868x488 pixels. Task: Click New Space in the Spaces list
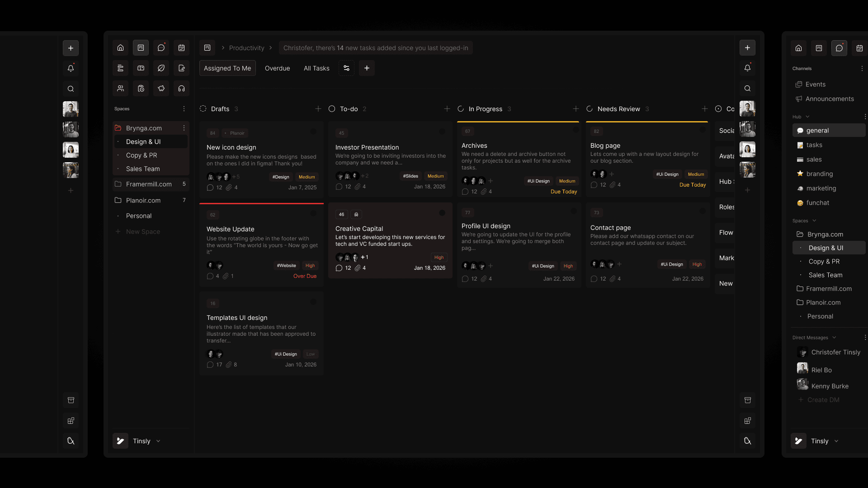[143, 231]
